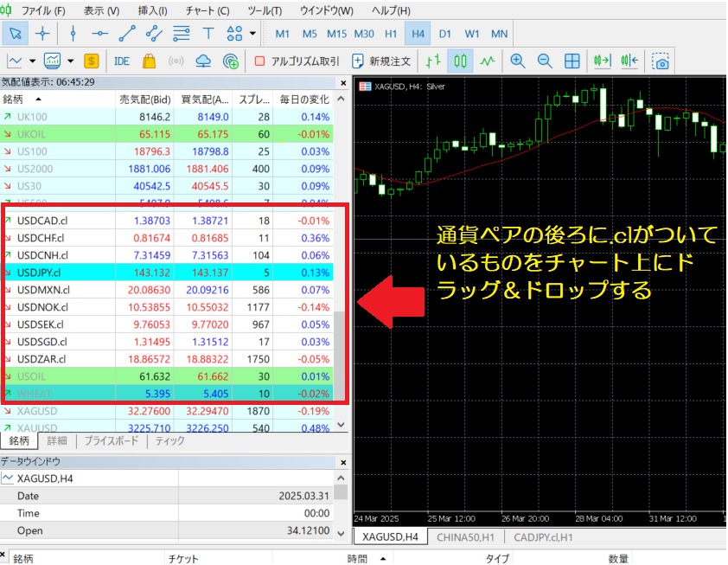Switch to D1 timeframe
728x565 pixels.
point(444,34)
